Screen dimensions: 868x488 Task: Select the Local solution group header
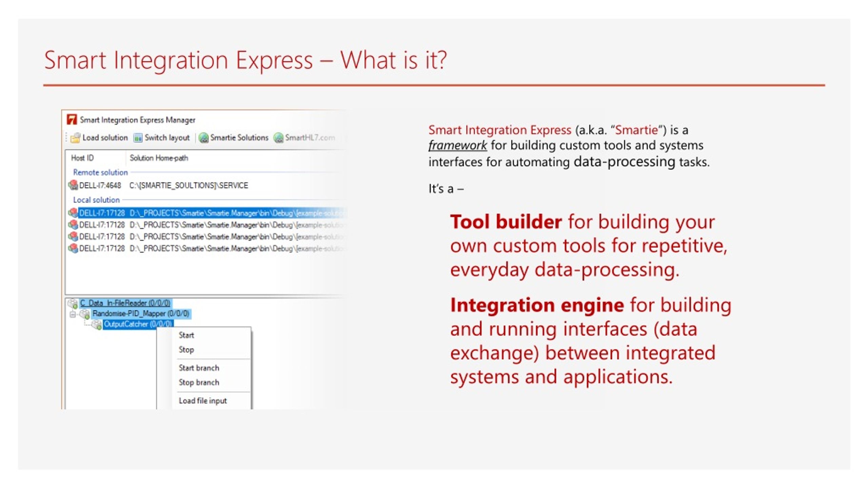(x=96, y=200)
